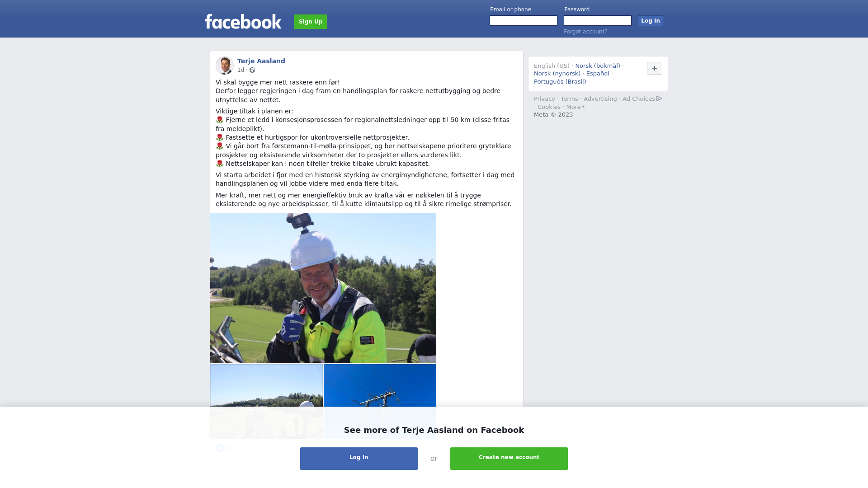868x488 pixels.
Task: Switch language to Español
Action: [x=598, y=74]
